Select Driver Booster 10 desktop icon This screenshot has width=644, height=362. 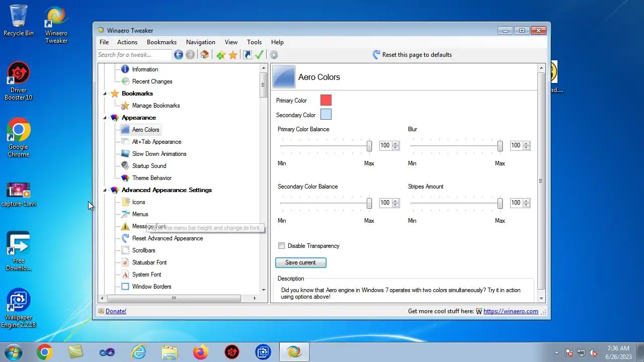click(x=19, y=81)
